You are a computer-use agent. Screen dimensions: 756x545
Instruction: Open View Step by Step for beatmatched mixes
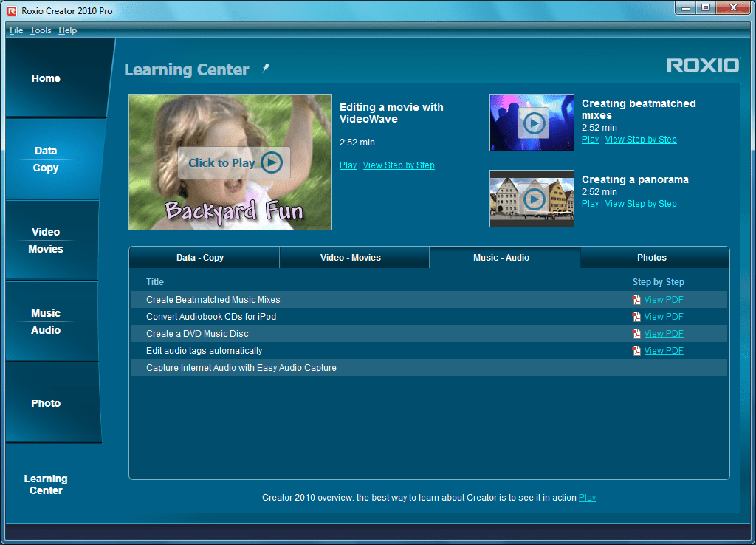pyautogui.click(x=641, y=140)
